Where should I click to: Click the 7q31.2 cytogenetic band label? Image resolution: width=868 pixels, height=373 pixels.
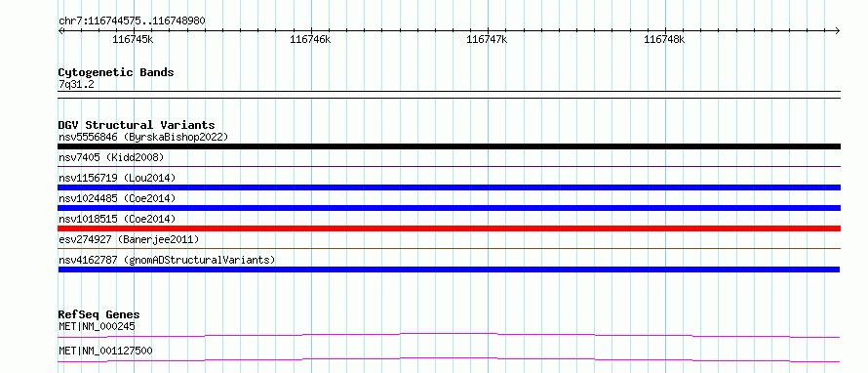click(76, 84)
